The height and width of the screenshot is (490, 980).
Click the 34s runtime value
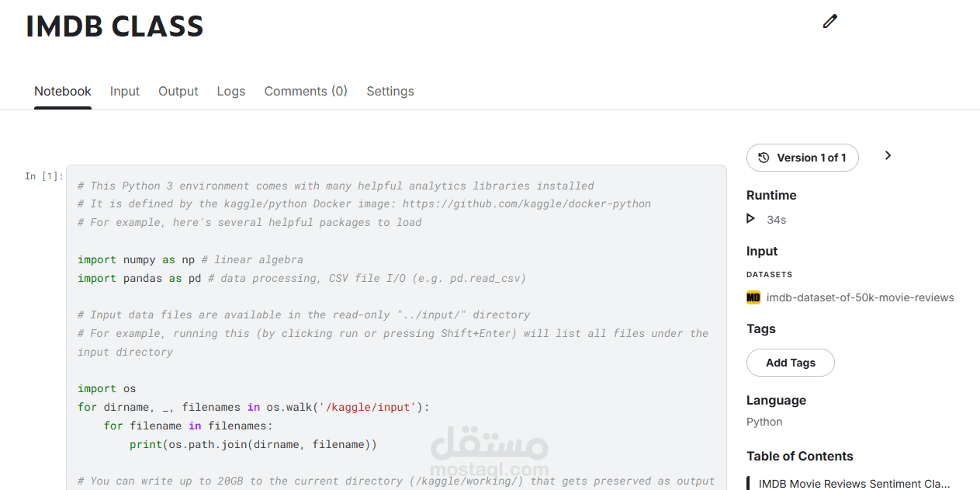pos(777,220)
